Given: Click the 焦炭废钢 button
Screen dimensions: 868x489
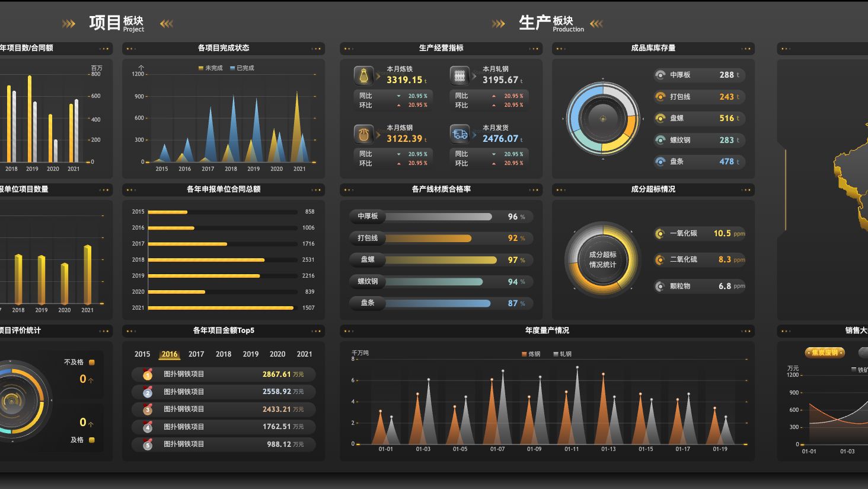Looking at the screenshot, I should (x=825, y=353).
